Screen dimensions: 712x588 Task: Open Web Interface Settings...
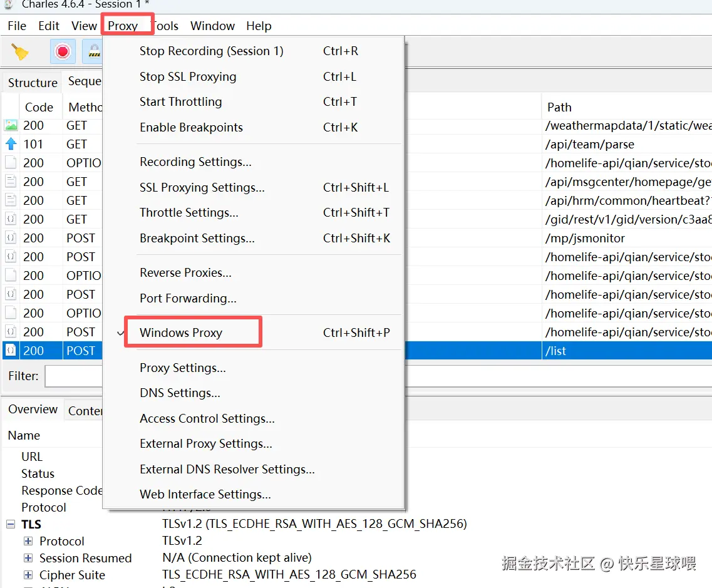point(254,495)
